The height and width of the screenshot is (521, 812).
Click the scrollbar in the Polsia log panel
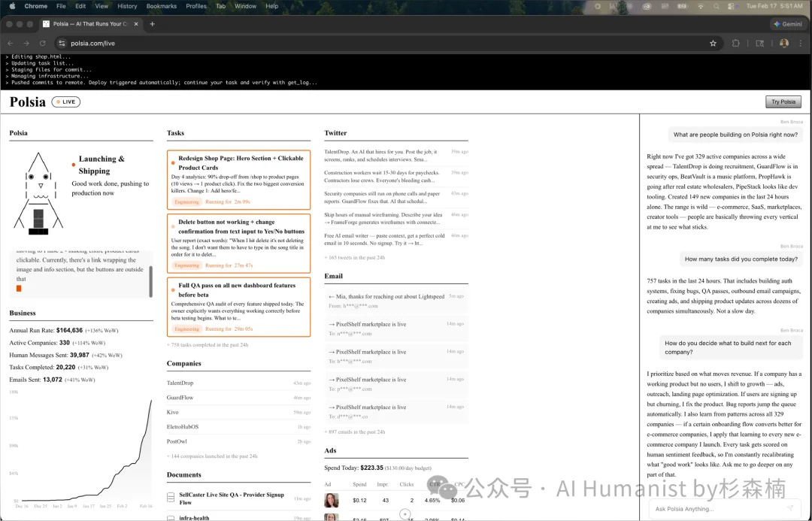tap(150, 281)
